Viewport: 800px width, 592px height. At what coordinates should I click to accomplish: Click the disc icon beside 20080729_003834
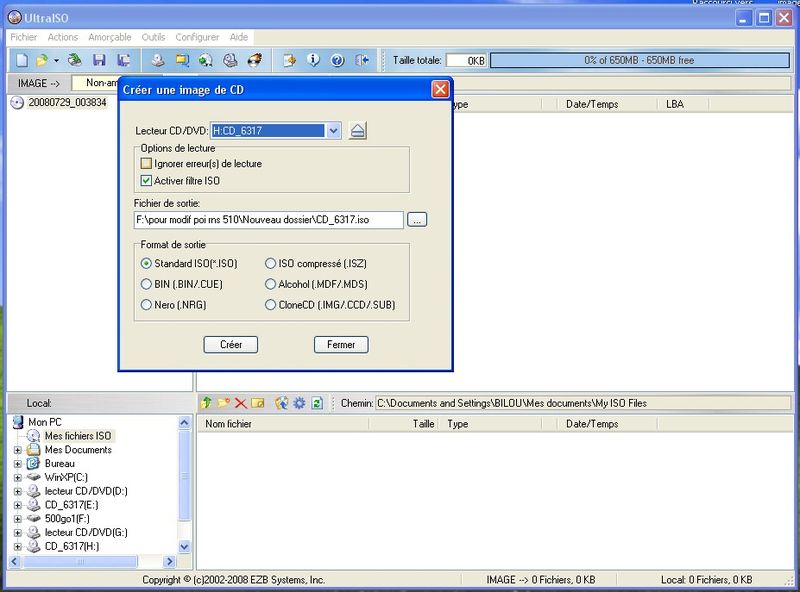click(x=17, y=103)
